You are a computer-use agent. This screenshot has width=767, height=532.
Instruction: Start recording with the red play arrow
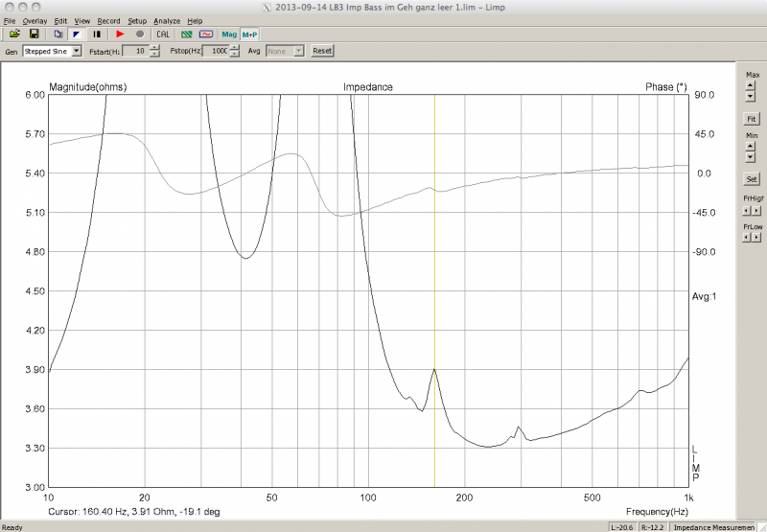[121, 35]
